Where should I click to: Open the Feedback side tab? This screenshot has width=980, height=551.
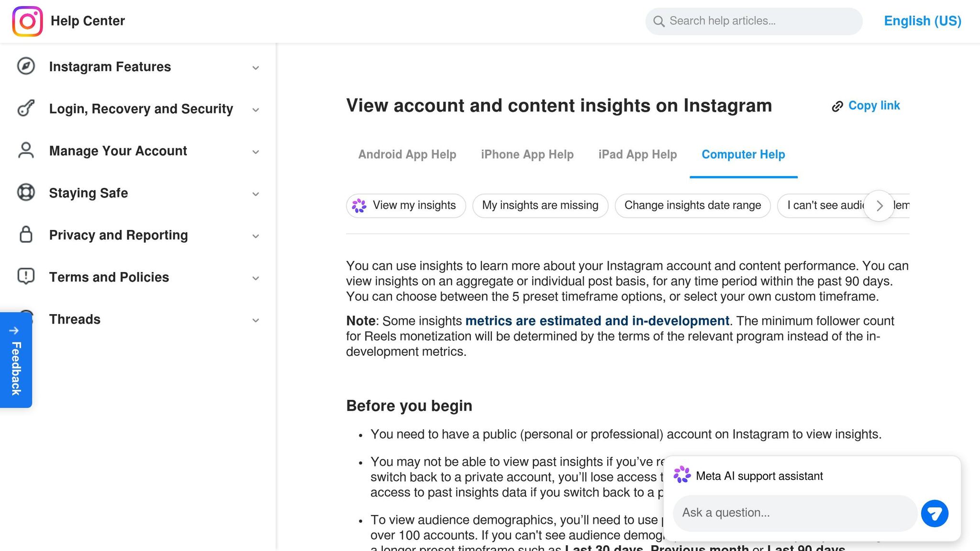tap(16, 360)
